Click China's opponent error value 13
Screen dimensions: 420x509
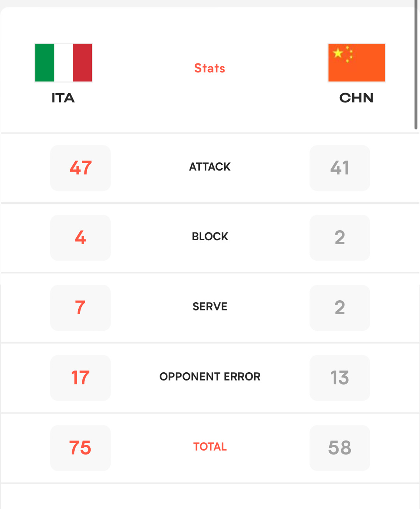coord(339,378)
